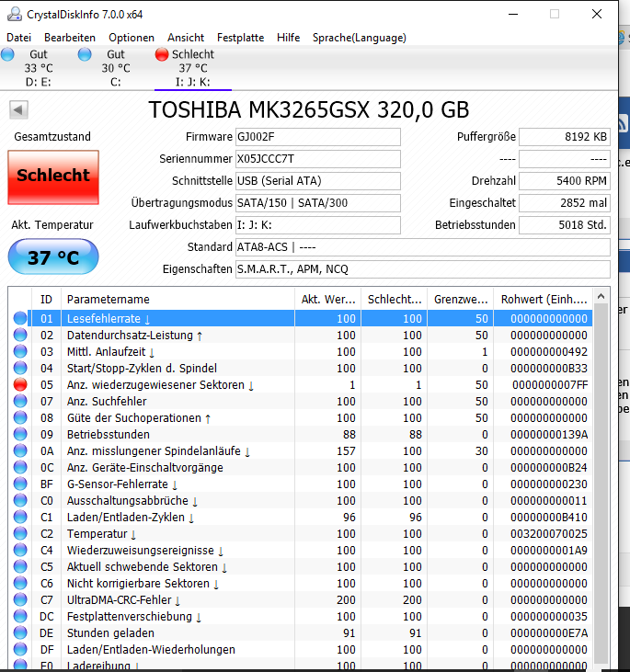The height and width of the screenshot is (672, 630).
Task: Select the Anz. Suchfehler row
Action: [301, 402]
